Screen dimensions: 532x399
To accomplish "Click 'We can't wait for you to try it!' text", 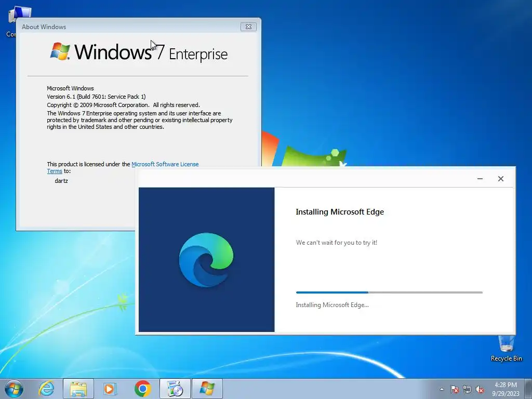I will pos(337,243).
